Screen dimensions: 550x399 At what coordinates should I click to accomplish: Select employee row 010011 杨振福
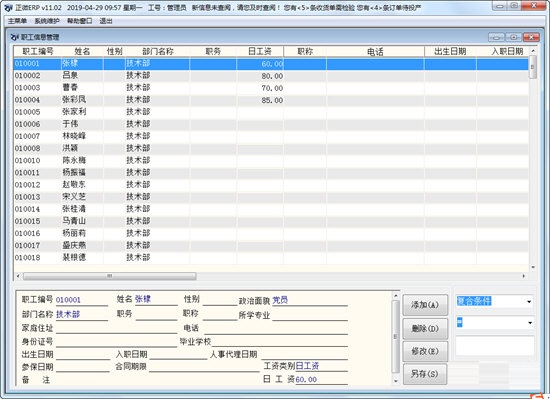(271, 173)
